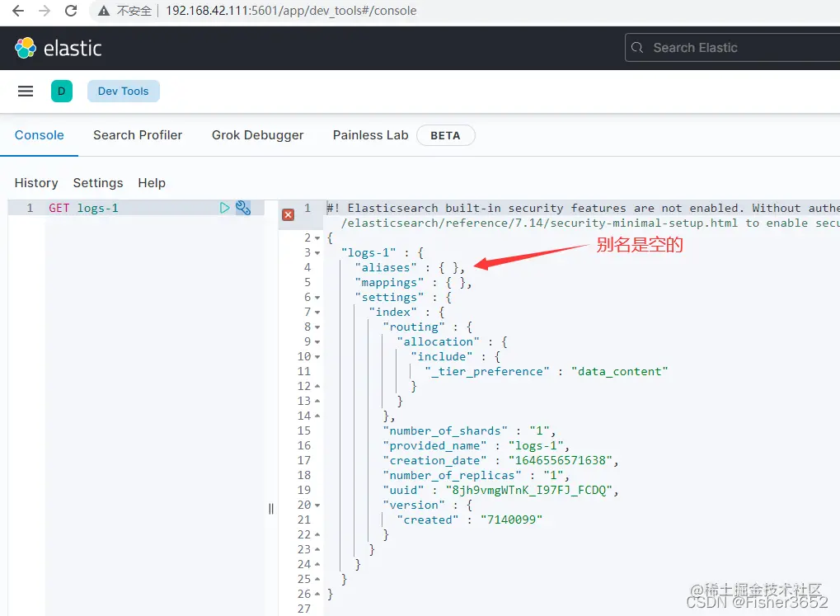Switch to the Search Profiler tab
840x616 pixels.
tap(138, 135)
